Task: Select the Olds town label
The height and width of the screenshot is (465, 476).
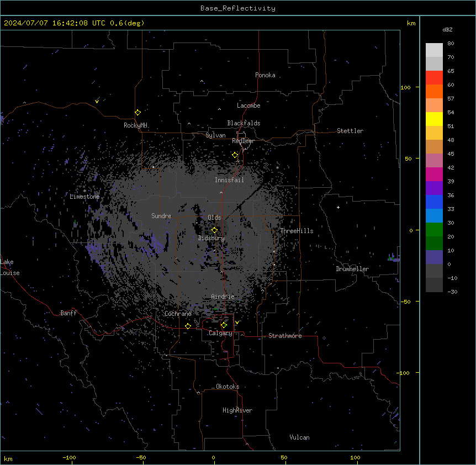Action: [214, 218]
